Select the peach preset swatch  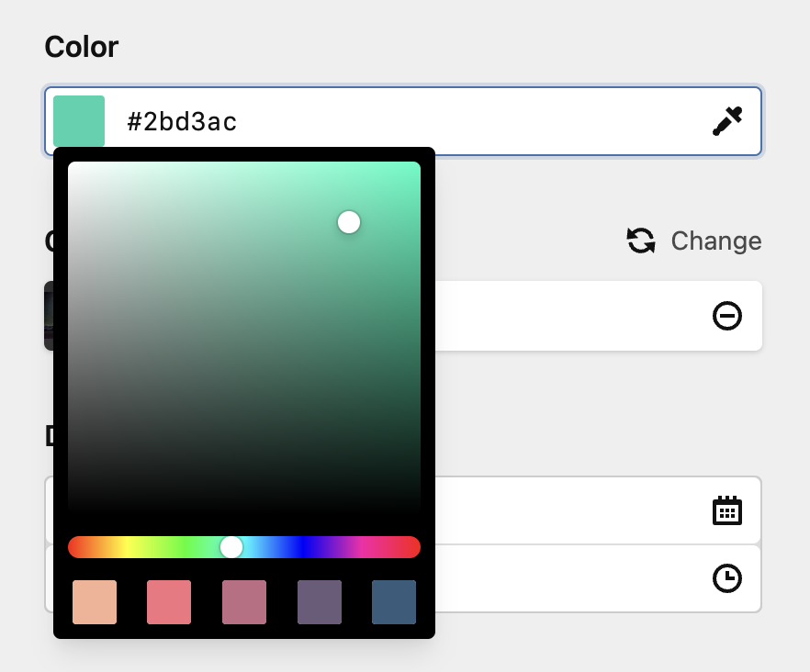(x=94, y=602)
